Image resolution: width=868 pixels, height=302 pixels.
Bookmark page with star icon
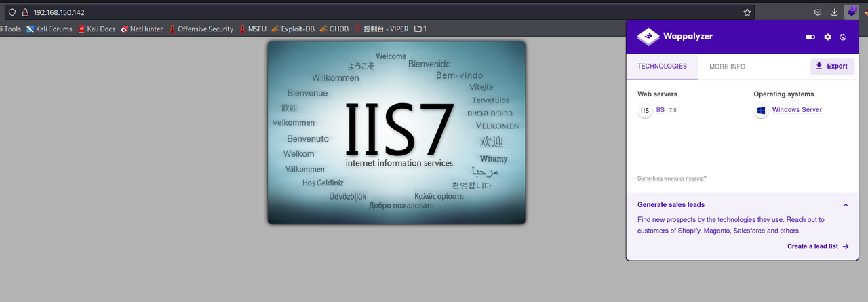747,12
